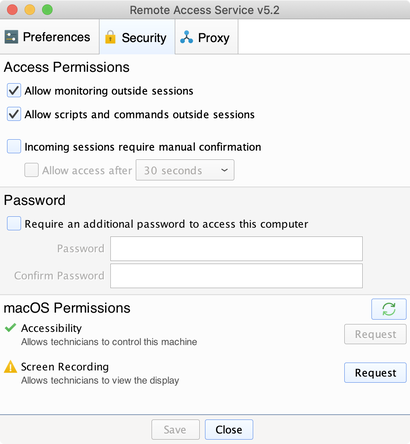Click the Close button
This screenshot has height=444, width=410.
(x=229, y=430)
